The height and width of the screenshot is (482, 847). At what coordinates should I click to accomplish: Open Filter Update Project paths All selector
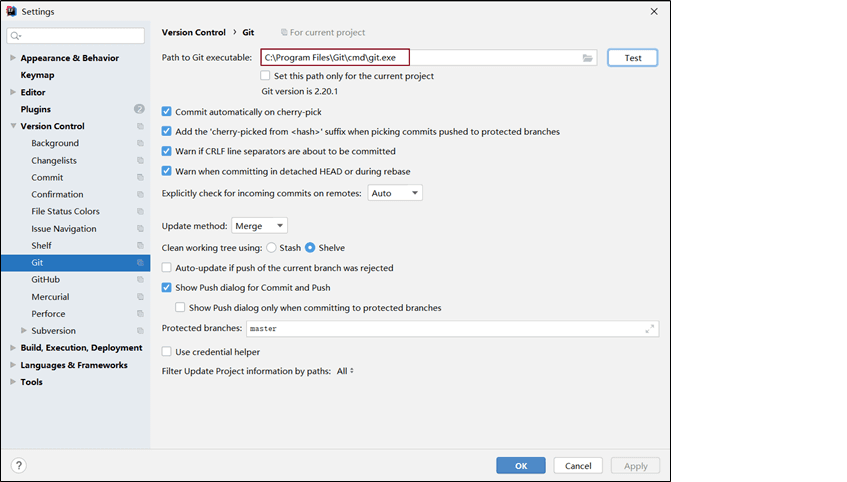tap(345, 371)
